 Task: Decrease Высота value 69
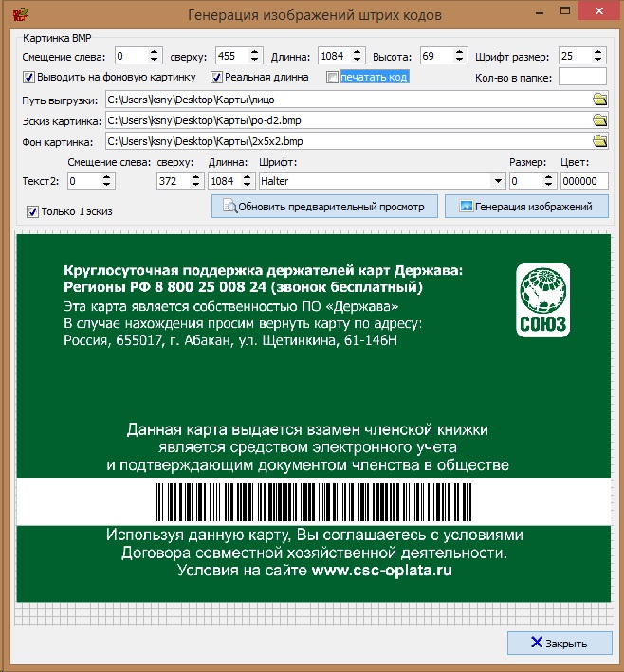pyautogui.click(x=459, y=60)
